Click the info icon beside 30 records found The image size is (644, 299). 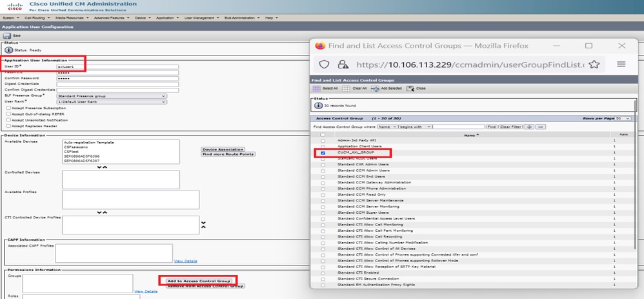point(318,106)
